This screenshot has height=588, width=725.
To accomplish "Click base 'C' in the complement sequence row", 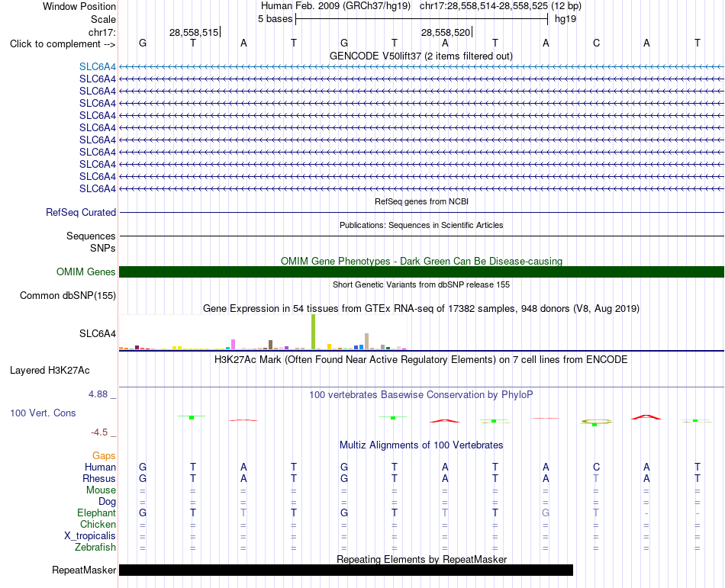I will click(x=596, y=43).
